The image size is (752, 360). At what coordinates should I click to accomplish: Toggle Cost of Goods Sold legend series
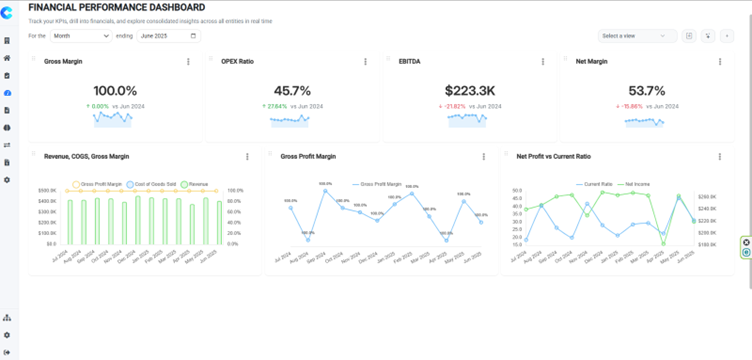pyautogui.click(x=151, y=184)
